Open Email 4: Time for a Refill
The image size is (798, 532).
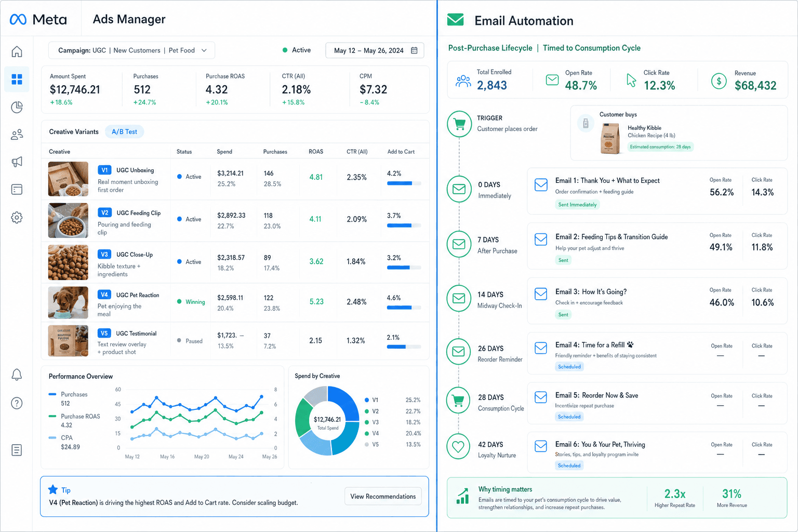pyautogui.click(x=657, y=353)
